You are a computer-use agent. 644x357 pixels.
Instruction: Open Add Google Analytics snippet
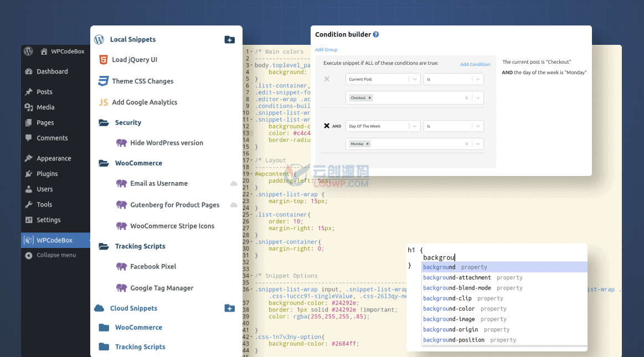coord(145,102)
